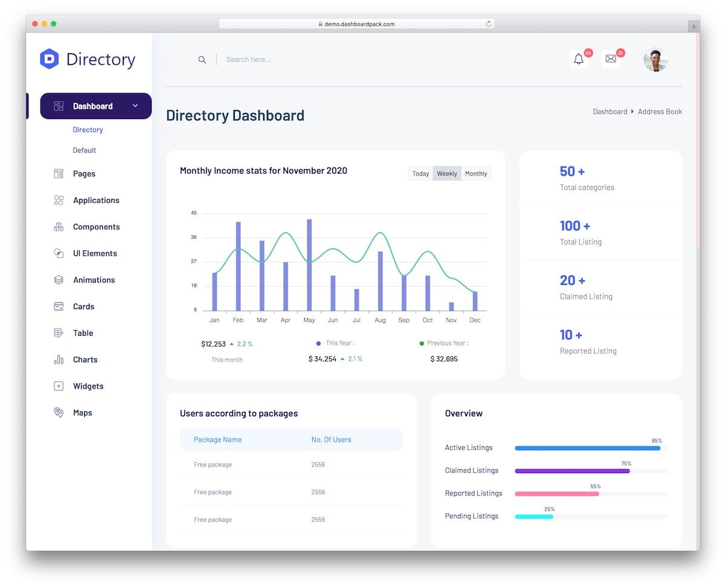Select the Charts sidebar icon
The height and width of the screenshot is (588, 726).
pos(58,359)
